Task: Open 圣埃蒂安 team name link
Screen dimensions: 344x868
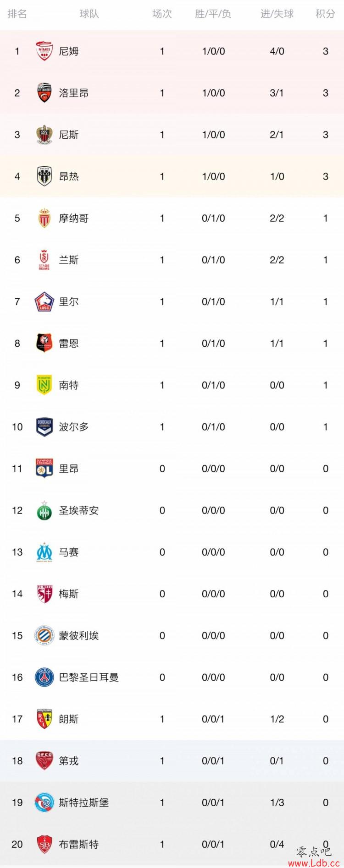Action: click(79, 511)
